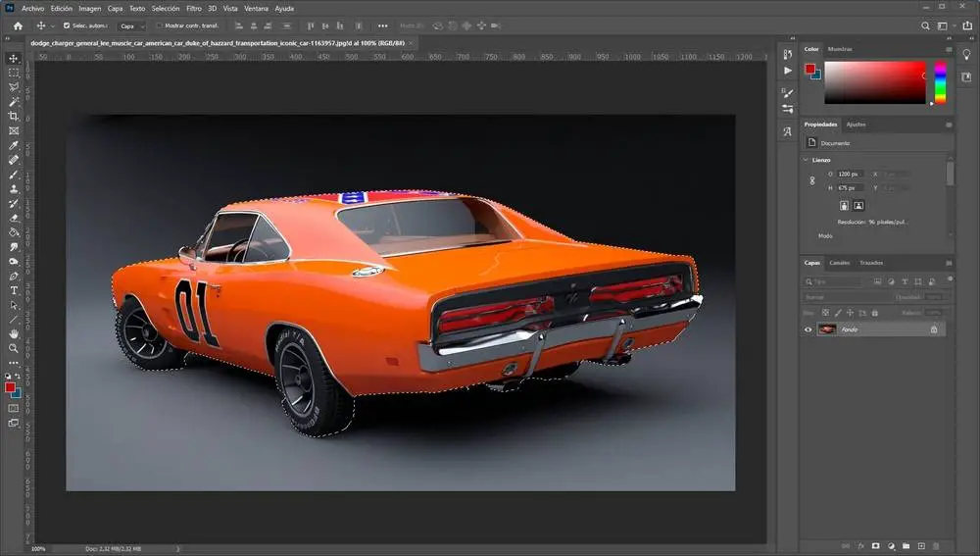Toggle the lock on Fondo layer
The height and width of the screenshot is (556, 980).
click(x=934, y=329)
